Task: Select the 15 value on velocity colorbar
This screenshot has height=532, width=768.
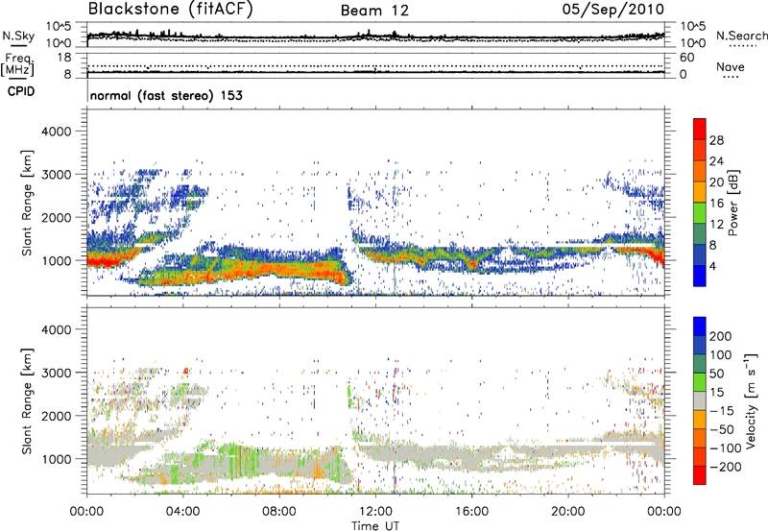Action: [x=716, y=393]
